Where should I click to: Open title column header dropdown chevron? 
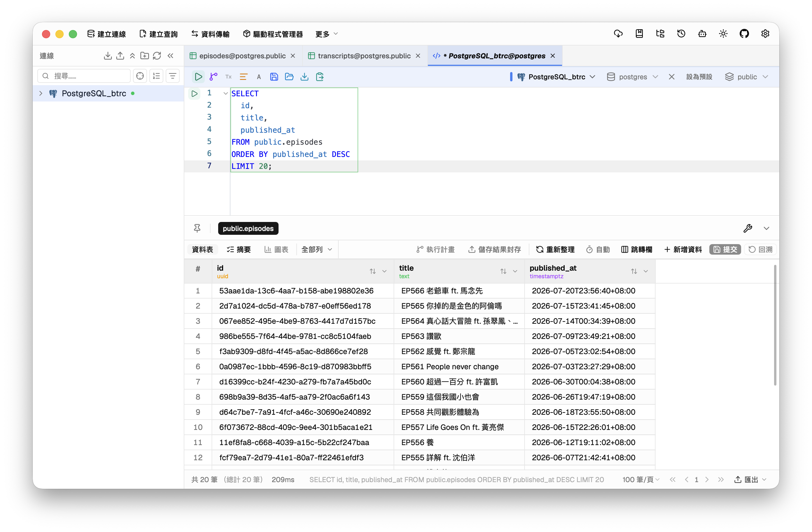pos(515,271)
